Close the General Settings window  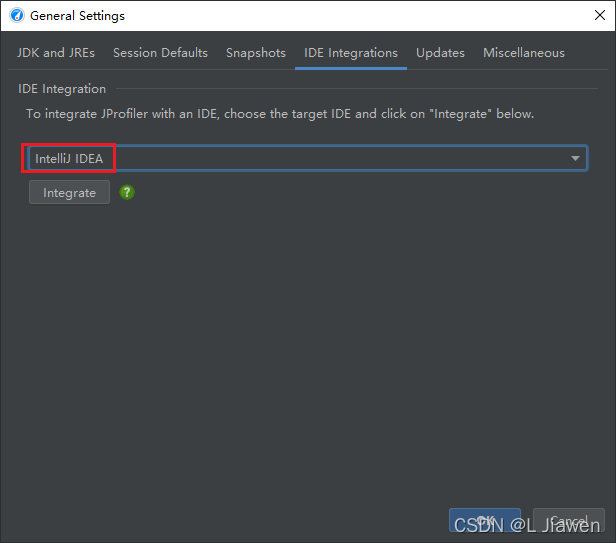click(600, 15)
